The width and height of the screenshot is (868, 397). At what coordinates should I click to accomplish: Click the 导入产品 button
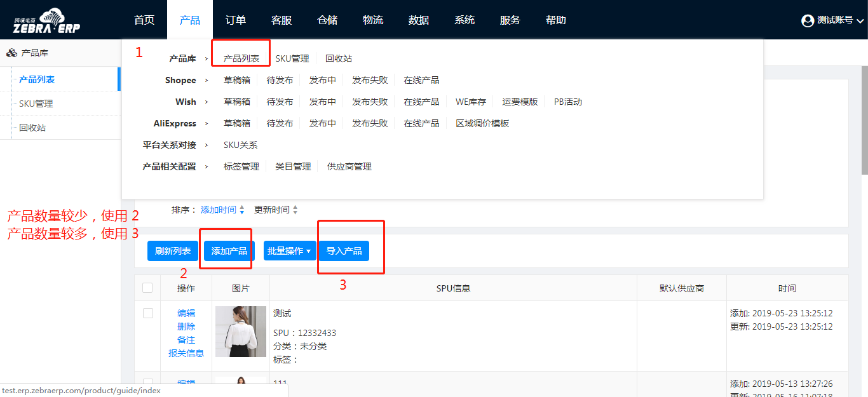(x=344, y=251)
